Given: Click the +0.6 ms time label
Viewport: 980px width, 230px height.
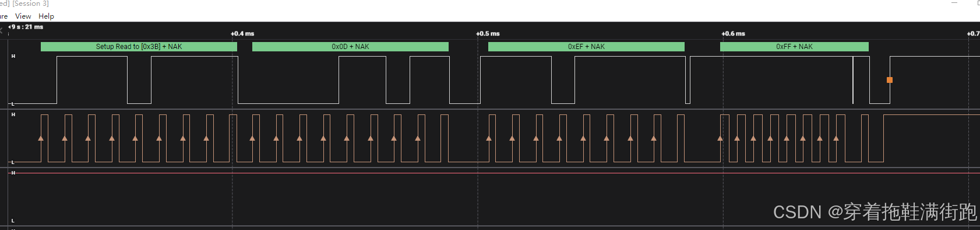Looking at the screenshot, I should click(733, 34).
